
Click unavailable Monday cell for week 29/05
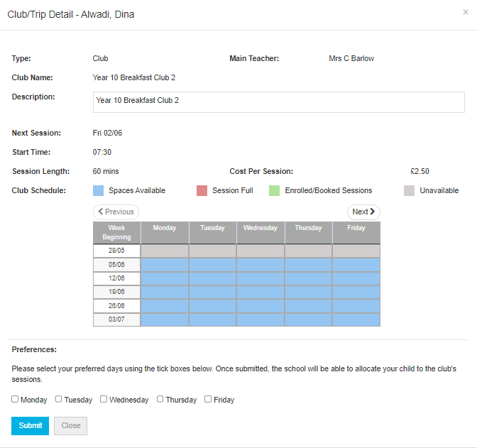[165, 251]
